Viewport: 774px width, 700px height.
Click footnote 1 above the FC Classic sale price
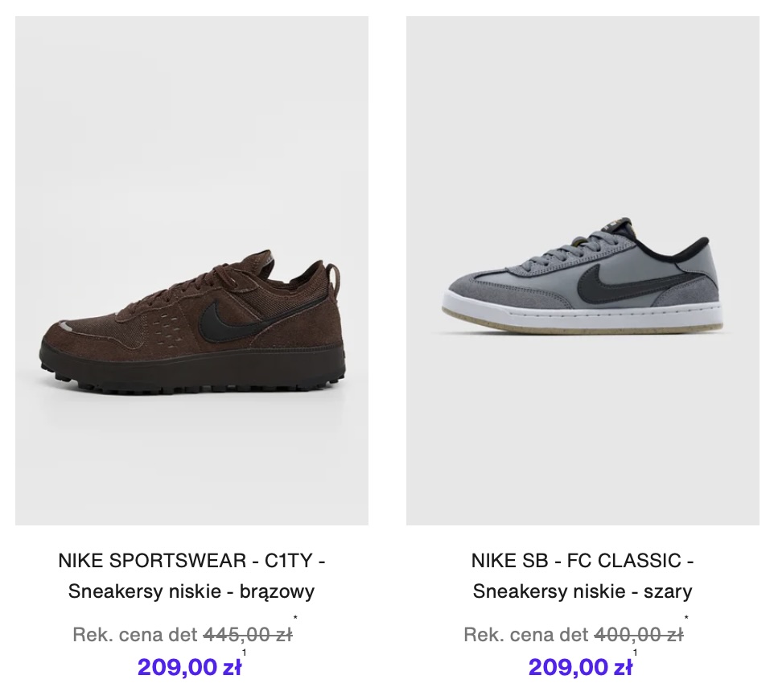635,653
